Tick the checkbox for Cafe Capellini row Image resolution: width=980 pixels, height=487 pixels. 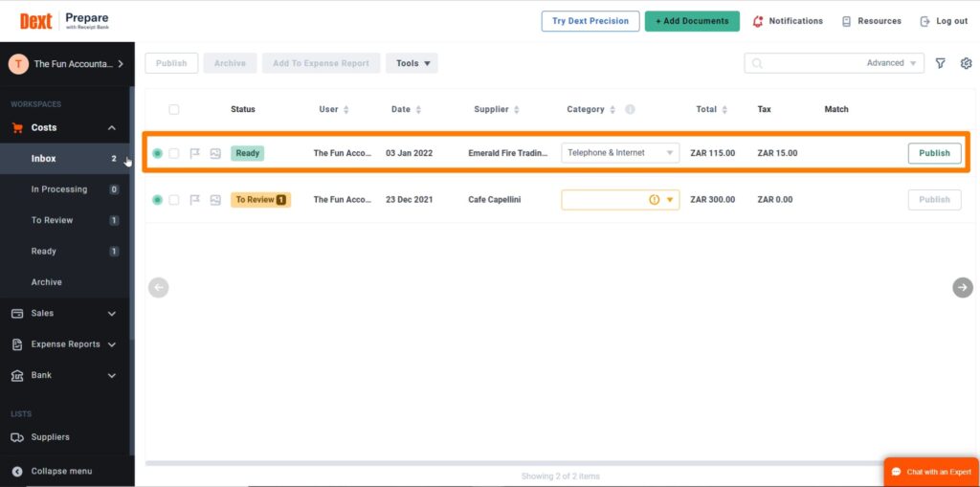click(174, 200)
